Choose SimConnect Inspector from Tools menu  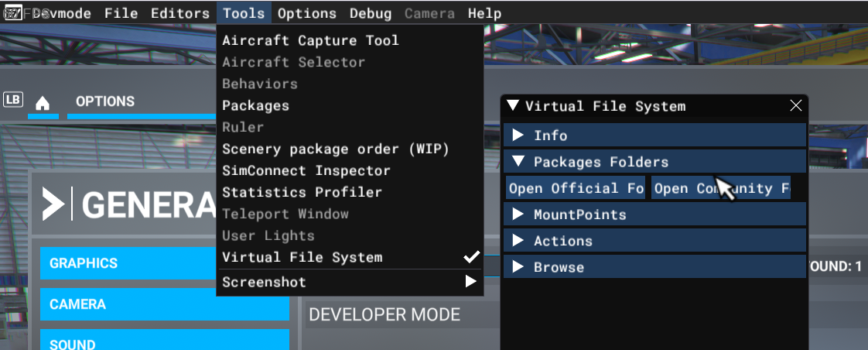306,170
